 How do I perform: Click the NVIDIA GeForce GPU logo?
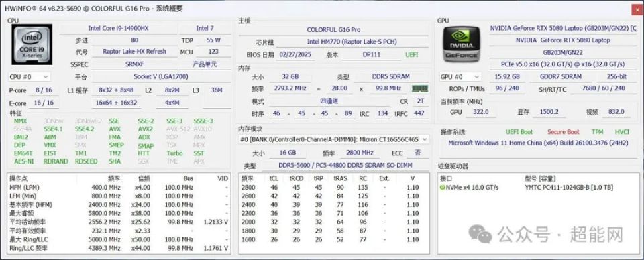tap(461, 44)
